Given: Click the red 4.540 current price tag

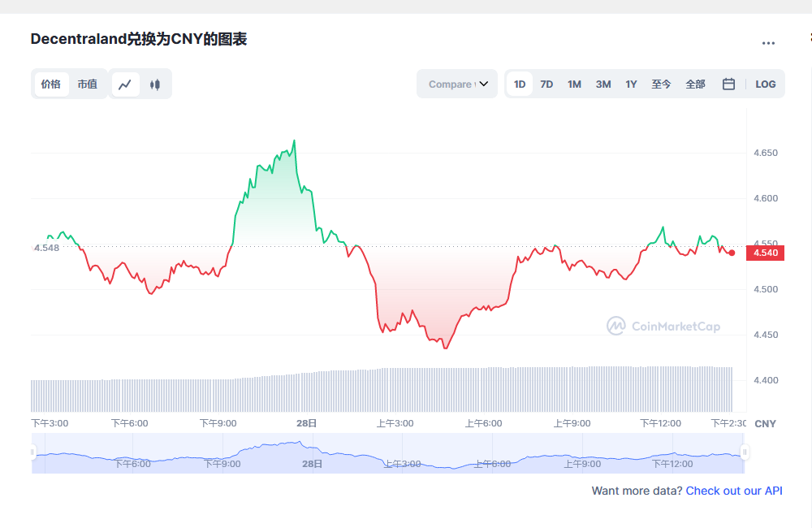Looking at the screenshot, I should pos(766,253).
